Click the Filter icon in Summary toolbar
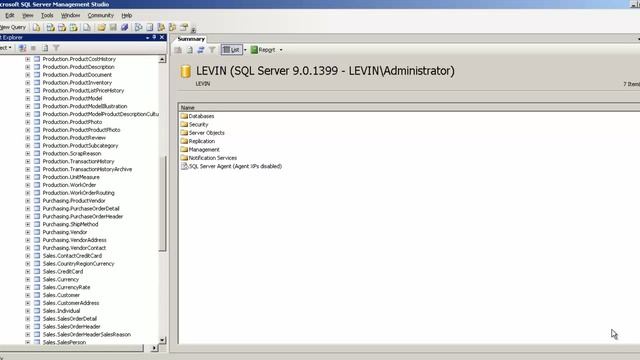This screenshot has width=640, height=360. tap(212, 50)
